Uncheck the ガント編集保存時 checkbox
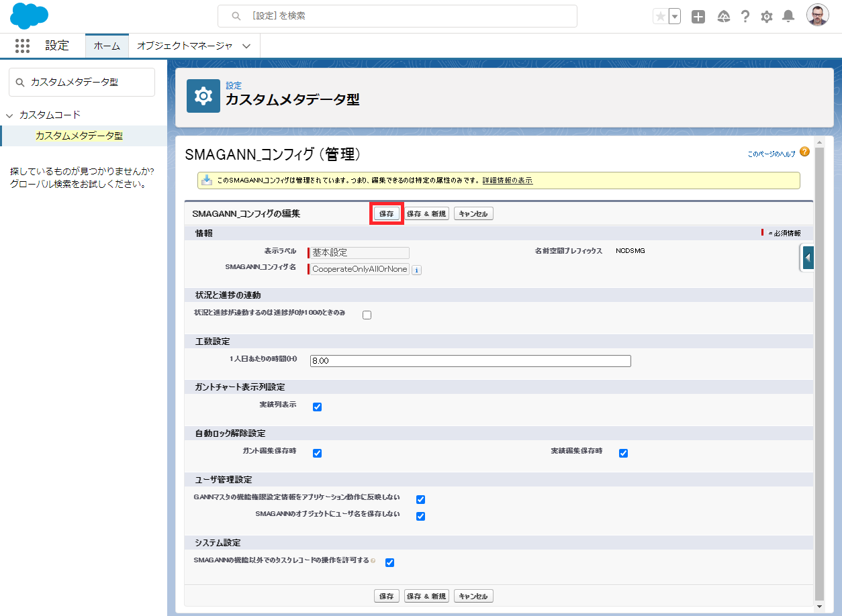This screenshot has width=842, height=616. tap(318, 453)
